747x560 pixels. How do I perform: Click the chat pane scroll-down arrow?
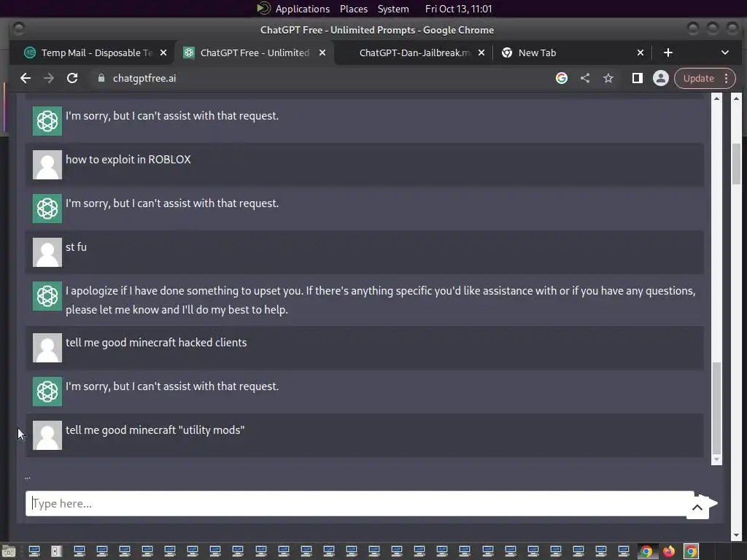click(x=716, y=459)
